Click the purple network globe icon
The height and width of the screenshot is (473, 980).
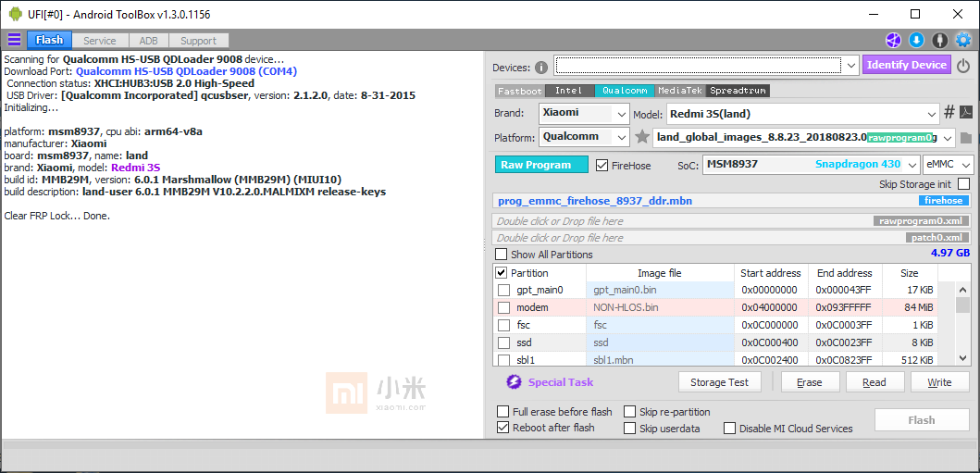point(893,41)
